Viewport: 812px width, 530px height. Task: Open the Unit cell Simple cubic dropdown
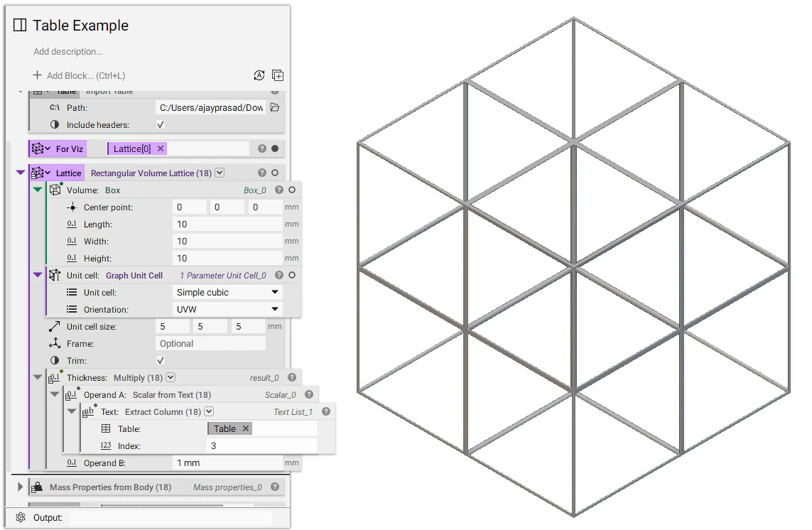[x=227, y=292]
